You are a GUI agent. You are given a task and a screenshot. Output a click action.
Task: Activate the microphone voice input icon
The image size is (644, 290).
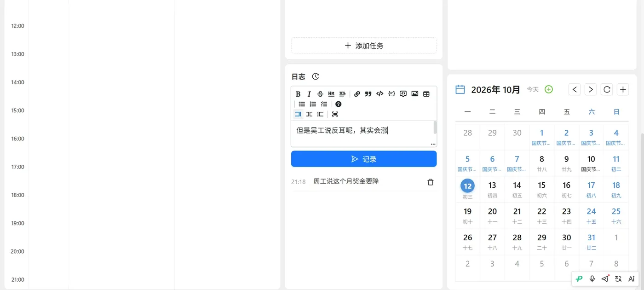coord(592,278)
